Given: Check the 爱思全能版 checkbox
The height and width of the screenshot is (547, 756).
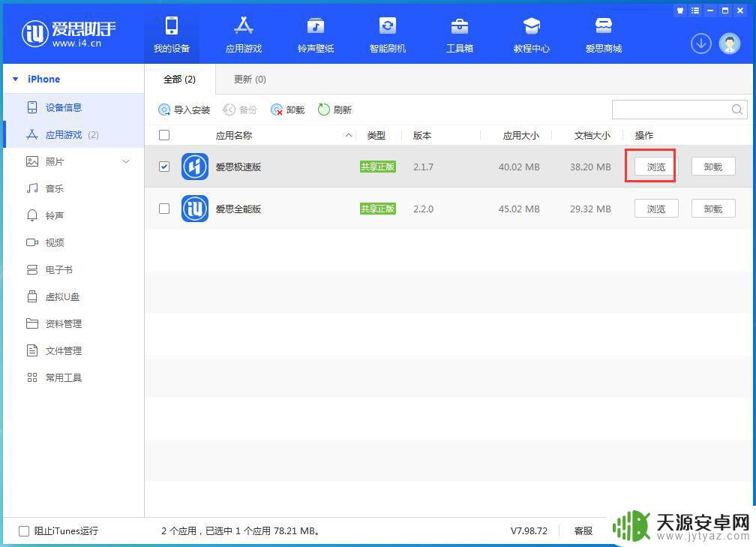Looking at the screenshot, I should pyautogui.click(x=164, y=209).
